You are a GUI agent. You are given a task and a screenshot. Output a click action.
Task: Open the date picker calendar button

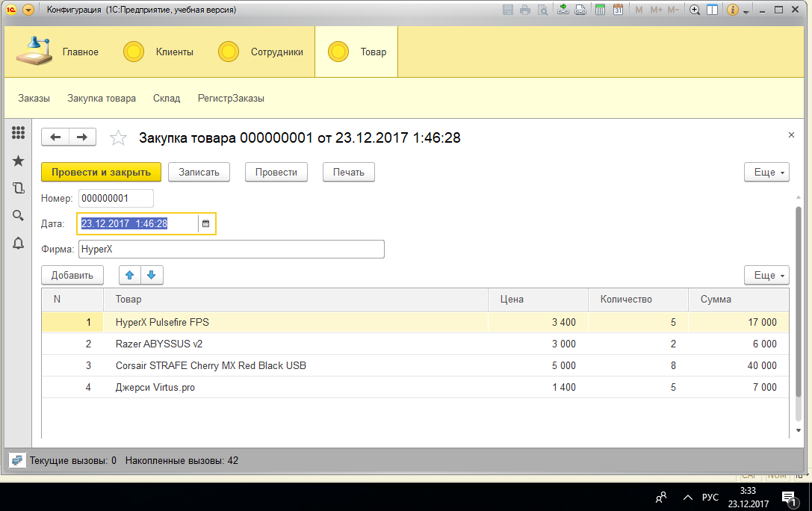(x=205, y=223)
